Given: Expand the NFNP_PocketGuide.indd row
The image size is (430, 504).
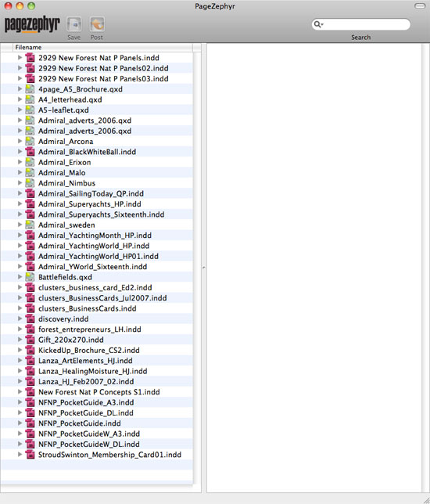Looking at the screenshot, I should (20, 423).
